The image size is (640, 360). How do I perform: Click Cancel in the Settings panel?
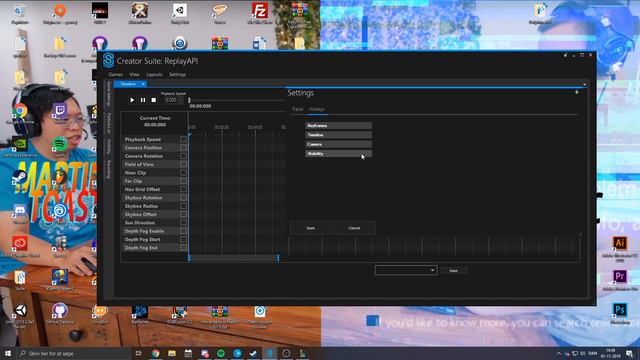pyautogui.click(x=354, y=228)
